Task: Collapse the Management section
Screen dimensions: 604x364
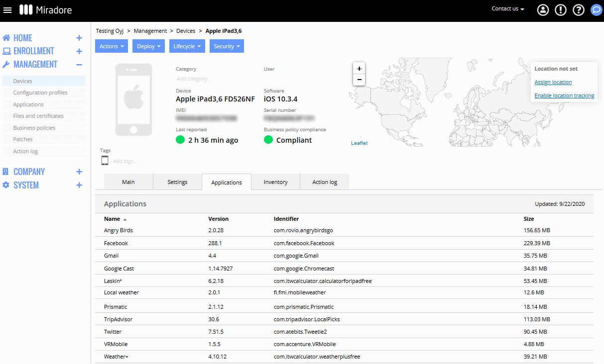Action: click(x=79, y=64)
